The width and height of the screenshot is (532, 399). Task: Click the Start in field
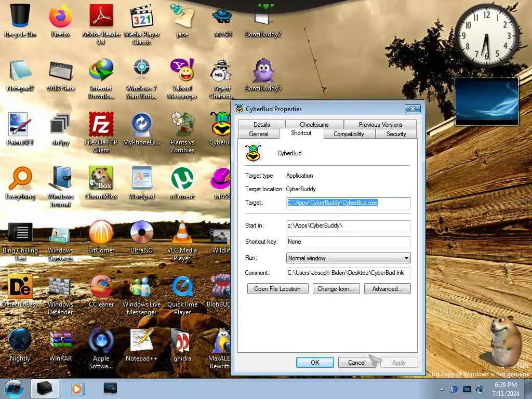349,225
